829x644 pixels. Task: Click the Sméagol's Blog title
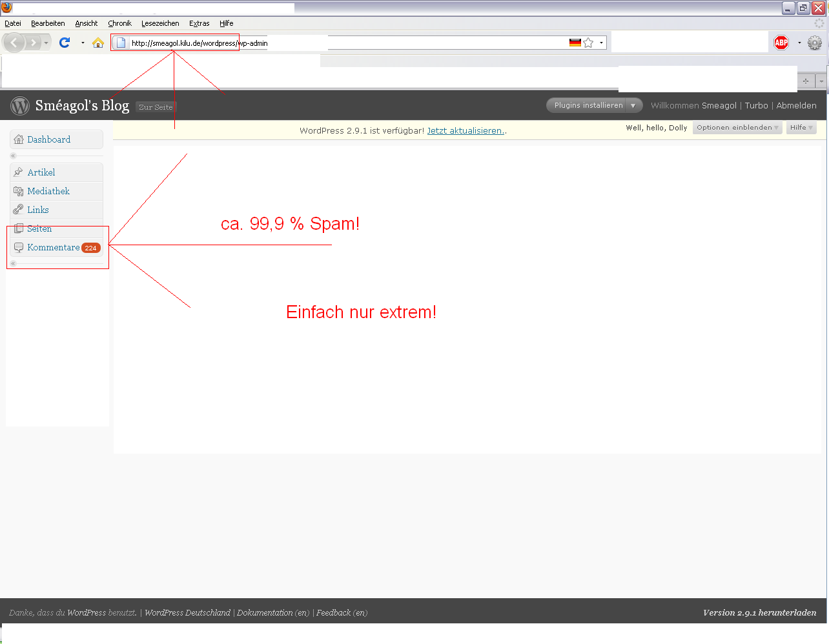pos(82,105)
